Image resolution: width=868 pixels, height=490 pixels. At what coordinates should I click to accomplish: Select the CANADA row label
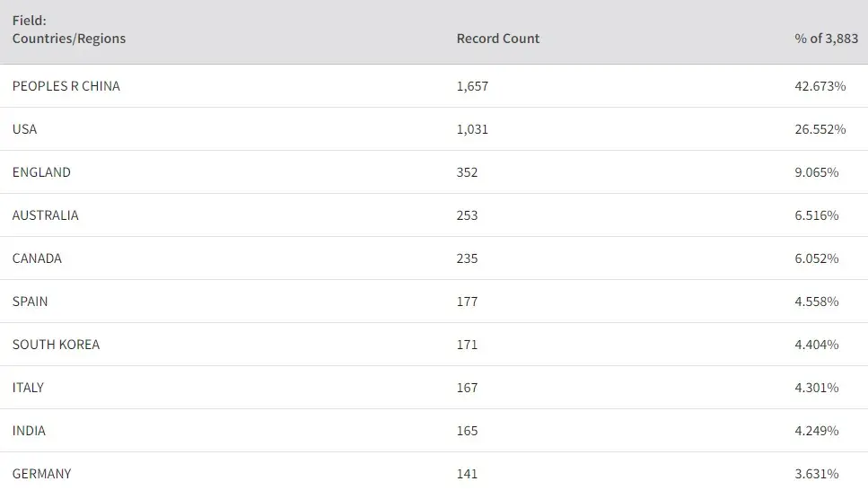pyautogui.click(x=38, y=258)
